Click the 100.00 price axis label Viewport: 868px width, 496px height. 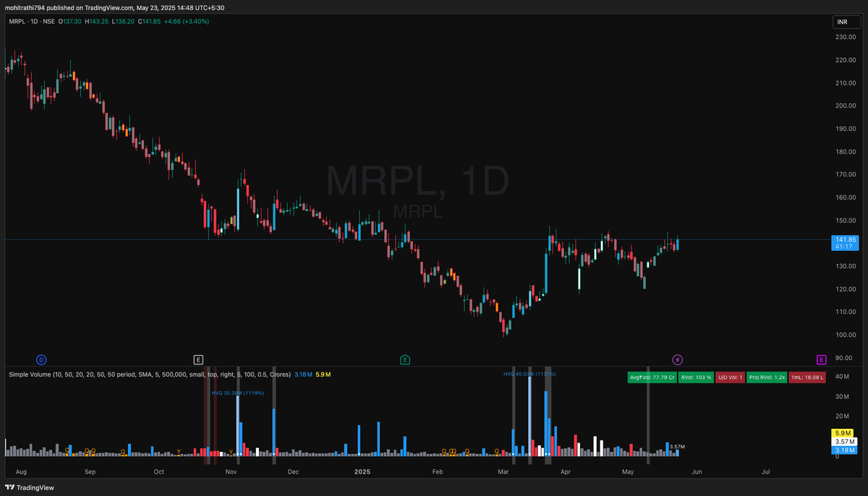click(845, 335)
